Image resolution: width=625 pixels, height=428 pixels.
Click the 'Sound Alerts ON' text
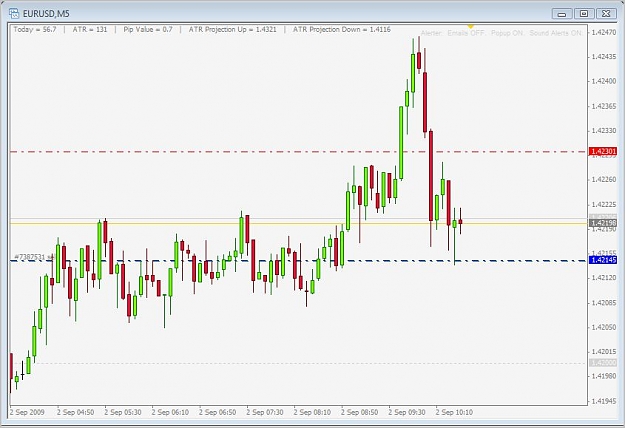pos(556,33)
